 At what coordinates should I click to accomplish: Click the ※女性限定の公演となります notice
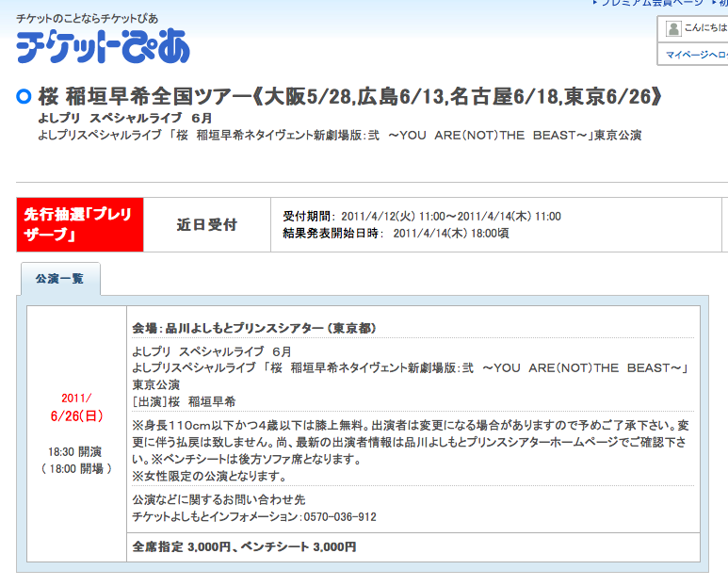point(209,477)
